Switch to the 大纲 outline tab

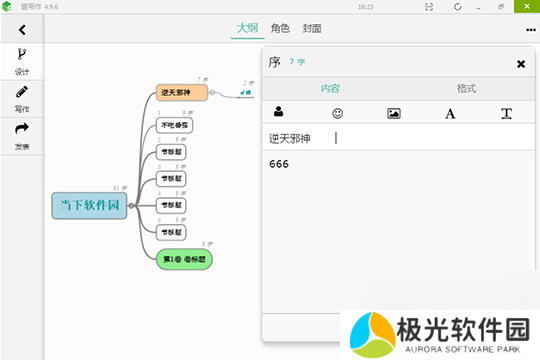point(247,28)
